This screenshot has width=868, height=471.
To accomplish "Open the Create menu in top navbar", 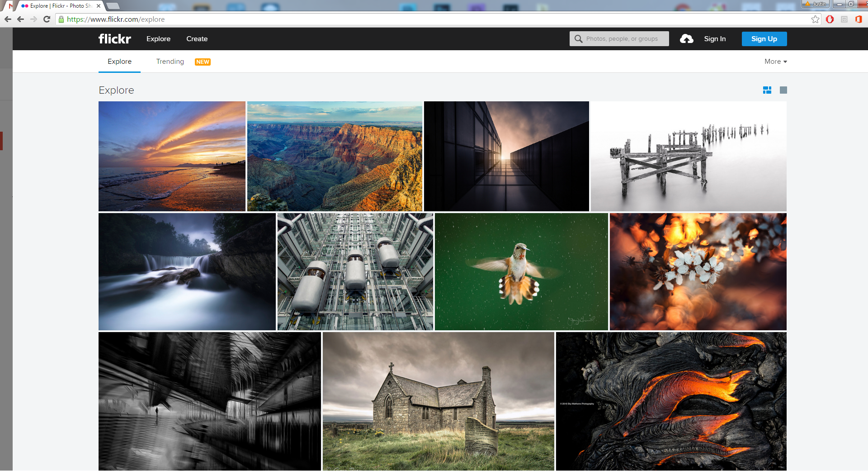I will point(197,39).
